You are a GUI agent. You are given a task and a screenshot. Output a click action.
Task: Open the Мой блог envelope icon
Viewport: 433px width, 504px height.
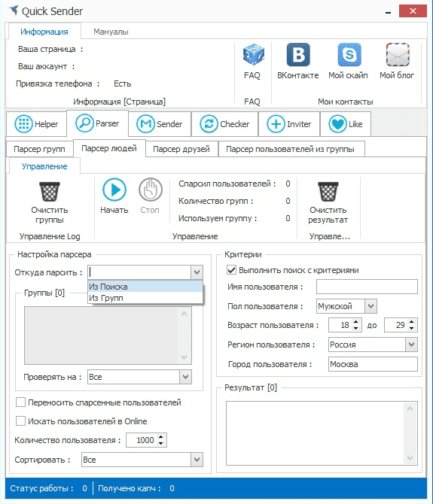point(398,54)
